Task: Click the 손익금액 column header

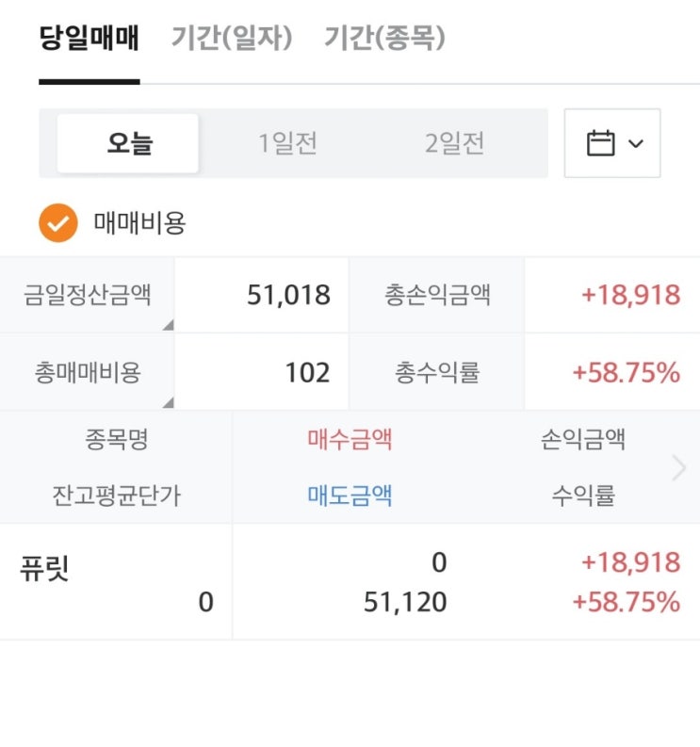Action: (x=583, y=439)
